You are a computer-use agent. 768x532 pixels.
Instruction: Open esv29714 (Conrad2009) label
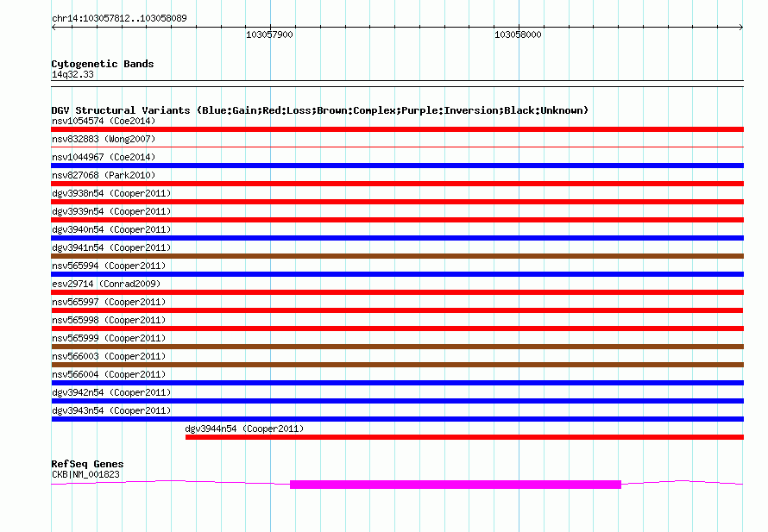coord(106,284)
